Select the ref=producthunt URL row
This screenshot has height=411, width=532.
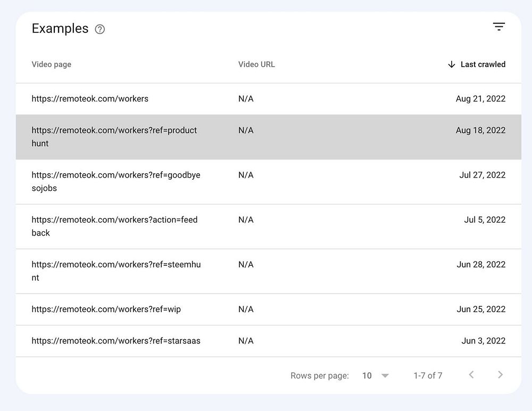(x=114, y=137)
